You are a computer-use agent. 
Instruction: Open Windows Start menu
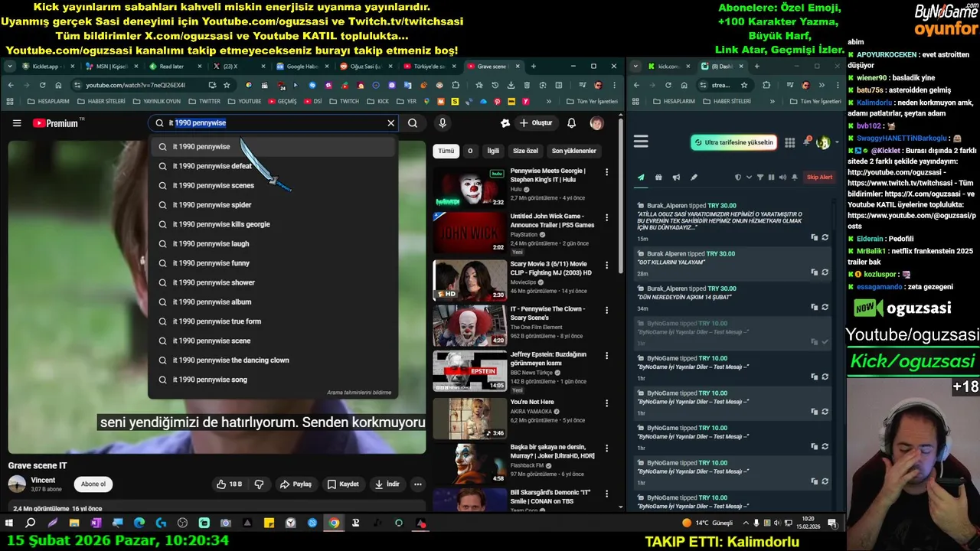click(x=9, y=523)
